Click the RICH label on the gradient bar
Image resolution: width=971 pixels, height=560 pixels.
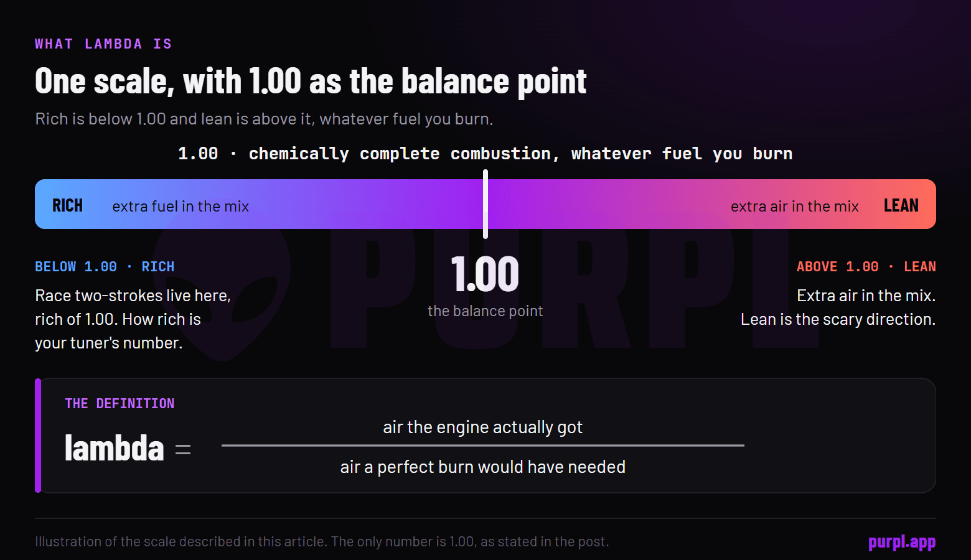67,205
